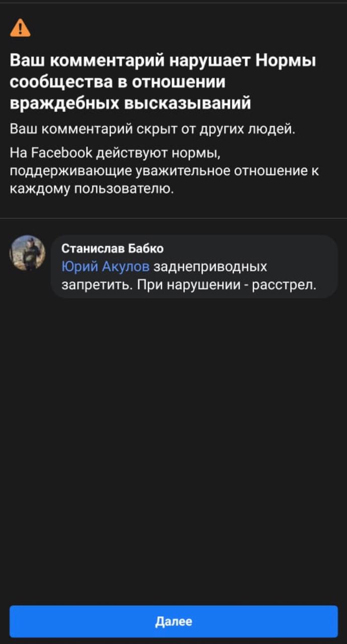Open the mentioned Юрий Акулов profile link
This screenshot has height=644, width=347.
105,267
